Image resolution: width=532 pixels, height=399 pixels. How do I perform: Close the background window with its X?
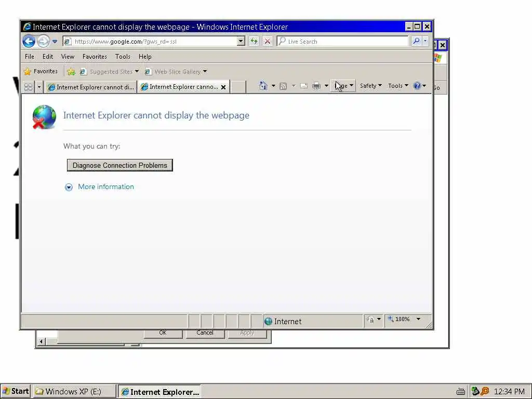tap(443, 45)
